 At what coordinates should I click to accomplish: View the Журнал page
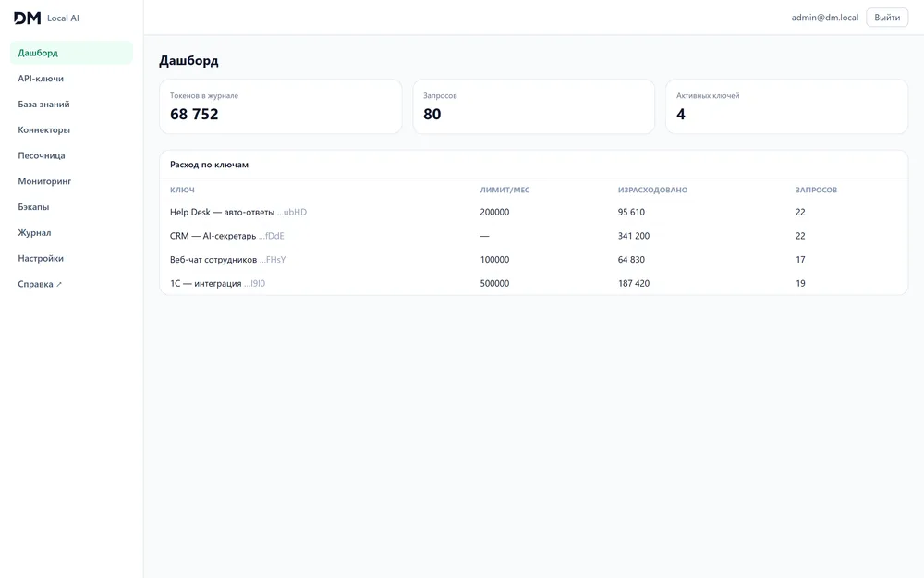71,232
